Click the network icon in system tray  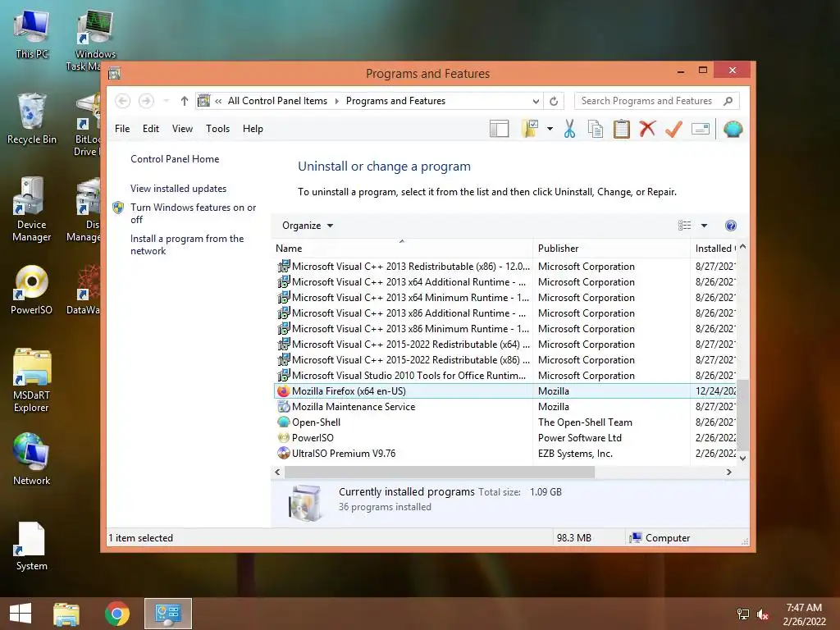(x=743, y=614)
